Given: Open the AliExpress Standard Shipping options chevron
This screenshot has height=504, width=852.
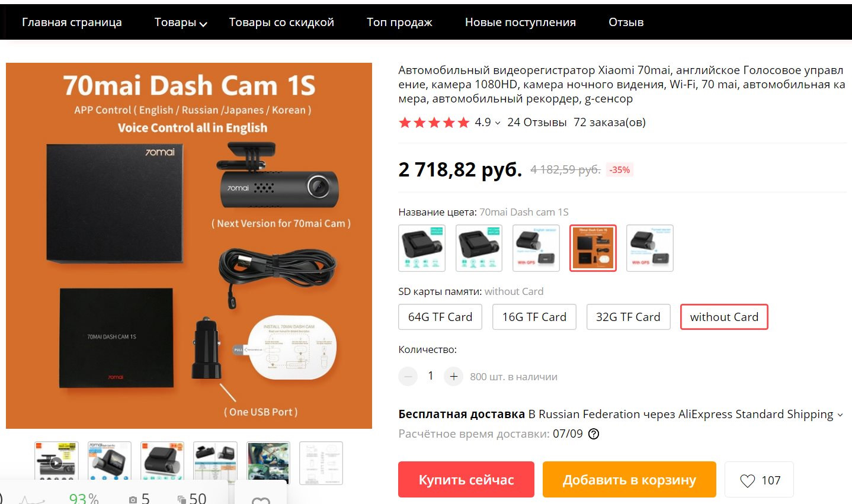Looking at the screenshot, I should click(x=840, y=415).
